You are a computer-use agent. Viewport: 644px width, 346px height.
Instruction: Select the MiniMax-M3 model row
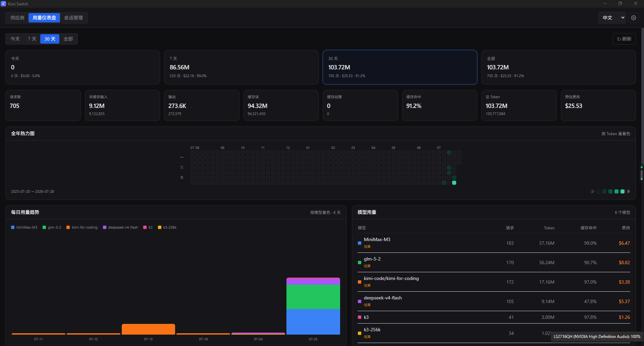click(494, 243)
